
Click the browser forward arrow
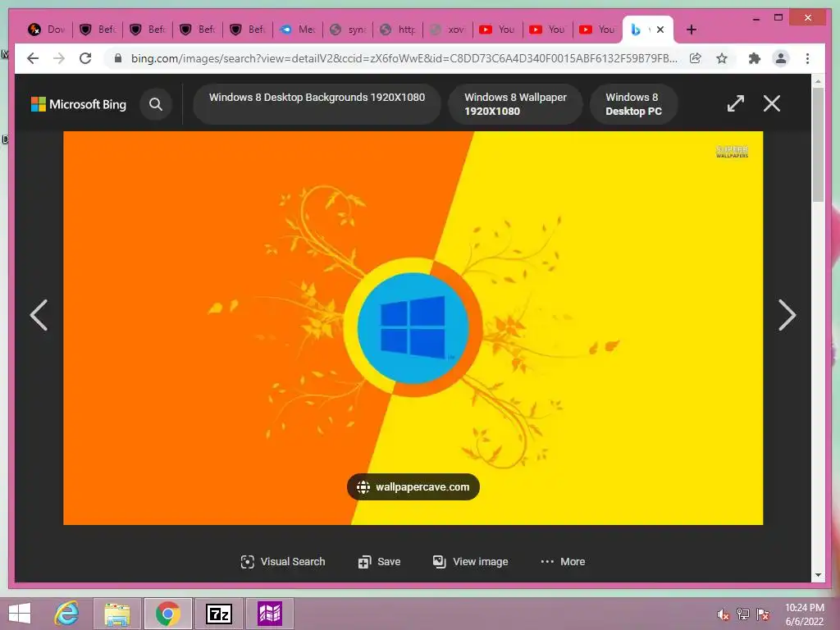[59, 58]
